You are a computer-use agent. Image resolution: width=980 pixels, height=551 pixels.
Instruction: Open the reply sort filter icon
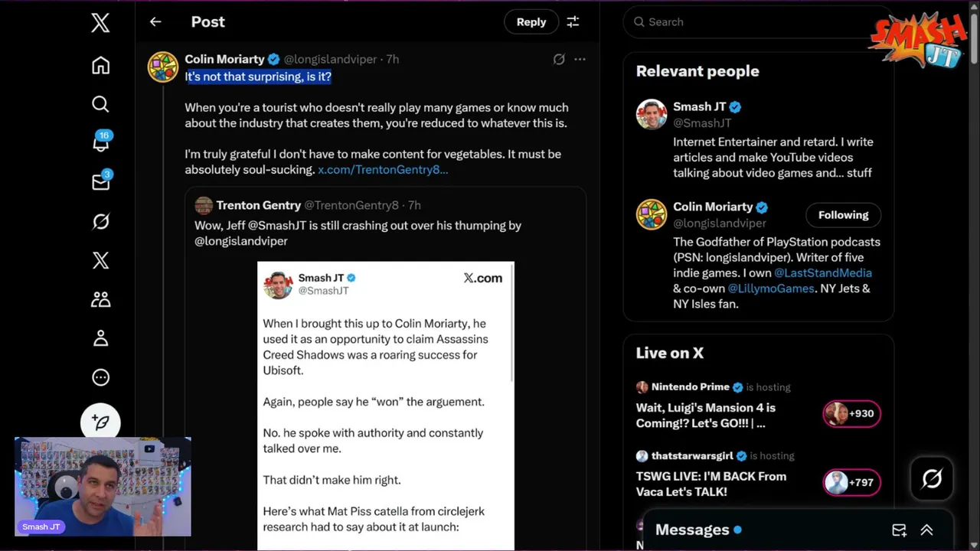point(573,22)
